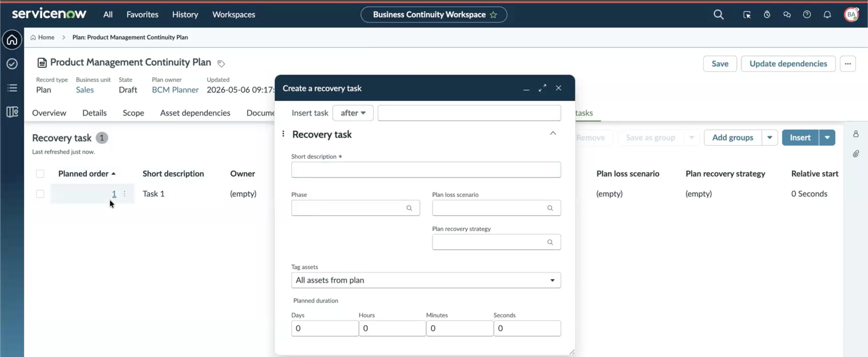The width and height of the screenshot is (868, 357).
Task: Open the map book sidebar icon
Action: pos(12,111)
